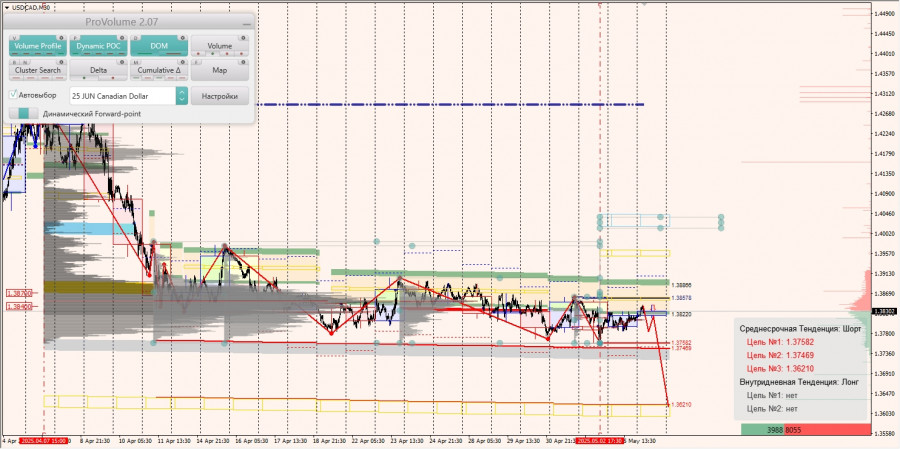Enable the Map indicator

219,70
